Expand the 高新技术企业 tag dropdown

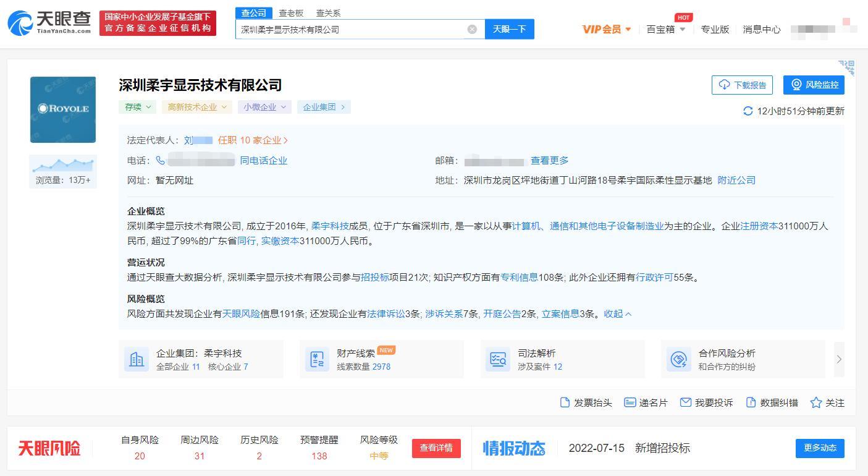[197, 107]
